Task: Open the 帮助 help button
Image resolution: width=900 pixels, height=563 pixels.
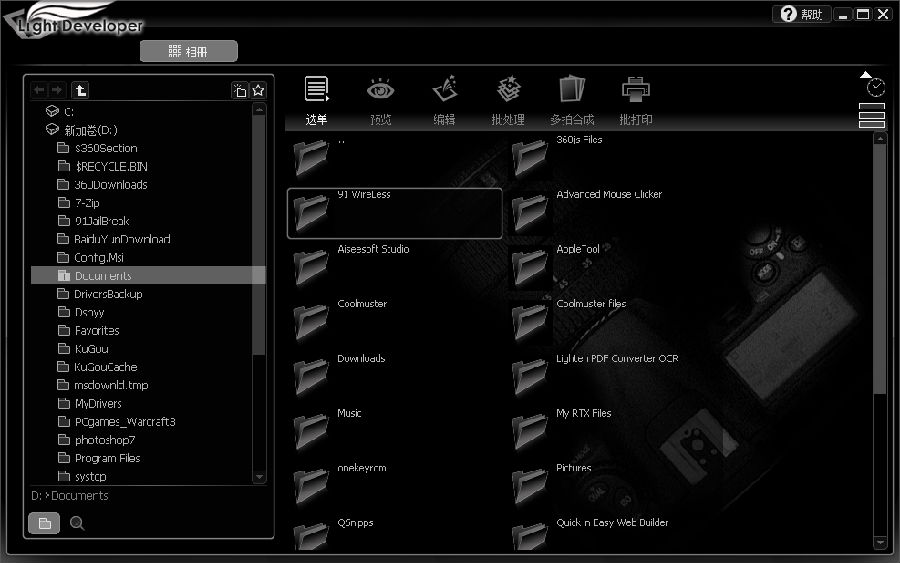Action: tap(801, 14)
